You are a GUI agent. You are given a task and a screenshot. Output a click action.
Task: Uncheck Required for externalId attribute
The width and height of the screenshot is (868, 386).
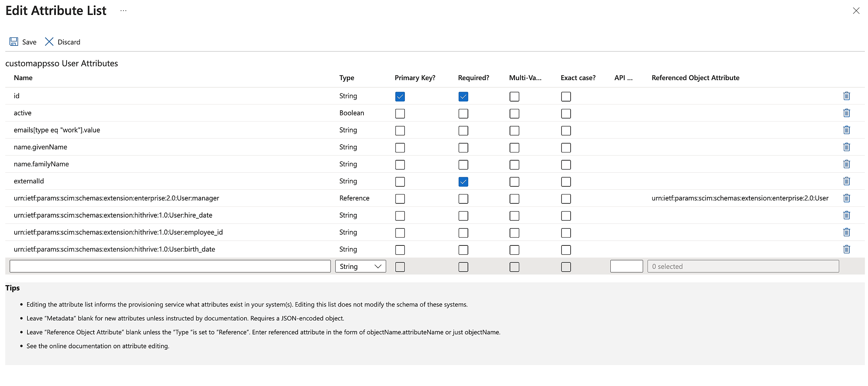[x=463, y=182]
